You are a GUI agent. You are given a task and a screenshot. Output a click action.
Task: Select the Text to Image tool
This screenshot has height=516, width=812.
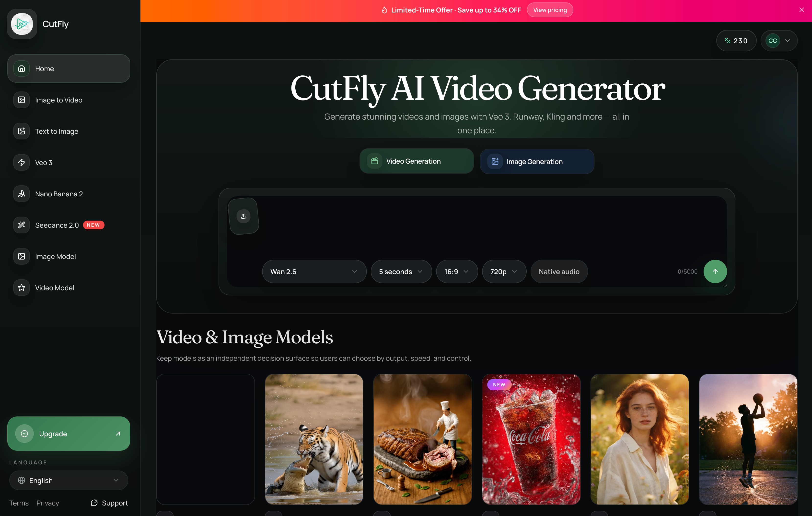click(56, 131)
